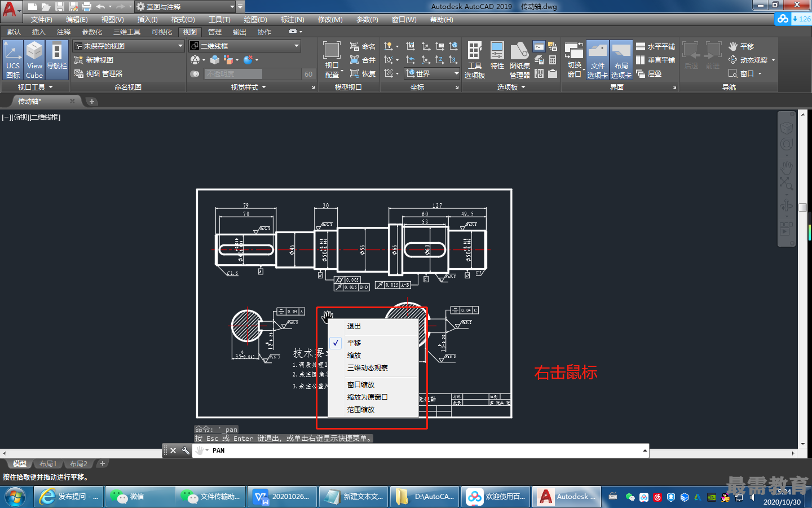Toggle the 布局选项卡 layout tabs button
This screenshot has width=812, height=508.
[621, 60]
